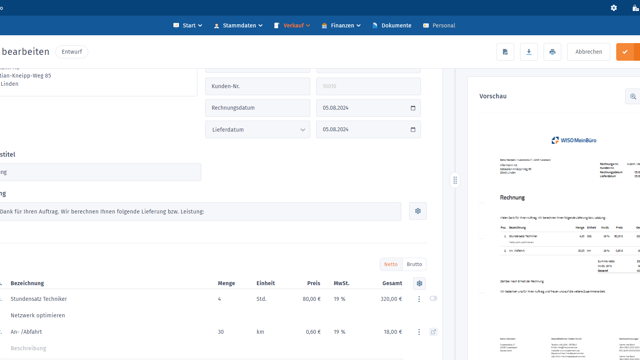Click the Std. unit cell
The image size is (640, 360).
[261, 299]
